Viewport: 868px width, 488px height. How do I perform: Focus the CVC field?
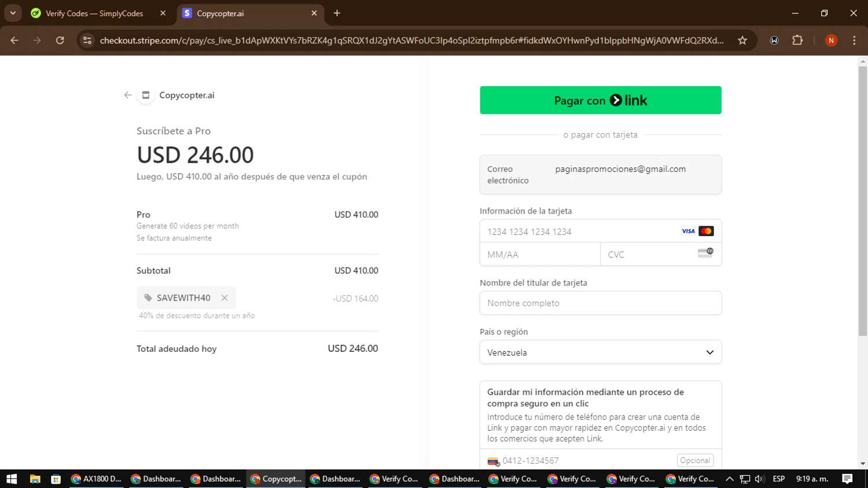coord(661,254)
